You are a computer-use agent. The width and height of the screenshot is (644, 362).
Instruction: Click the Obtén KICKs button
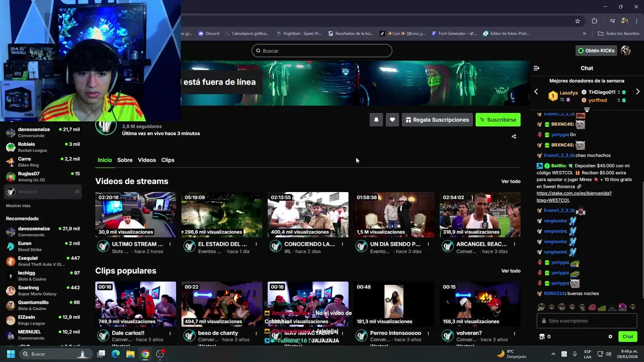tap(597, 50)
